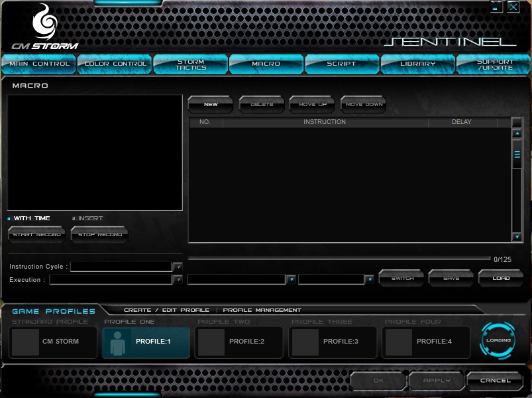Select PROFILE:4 label
The height and width of the screenshot is (398, 532).
tap(435, 342)
